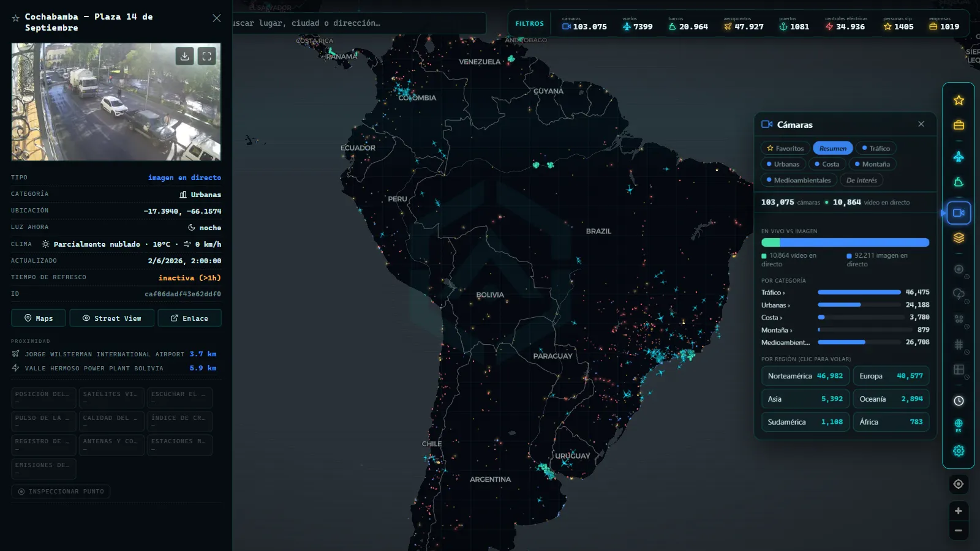This screenshot has height=551, width=980.
Task: Select the cameras layer icon in sidebar
Action: [959, 213]
